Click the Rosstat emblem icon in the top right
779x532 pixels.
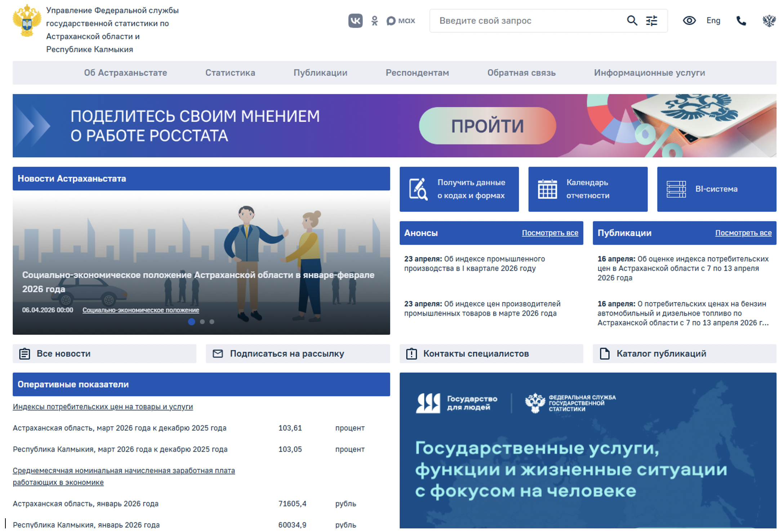(x=769, y=21)
